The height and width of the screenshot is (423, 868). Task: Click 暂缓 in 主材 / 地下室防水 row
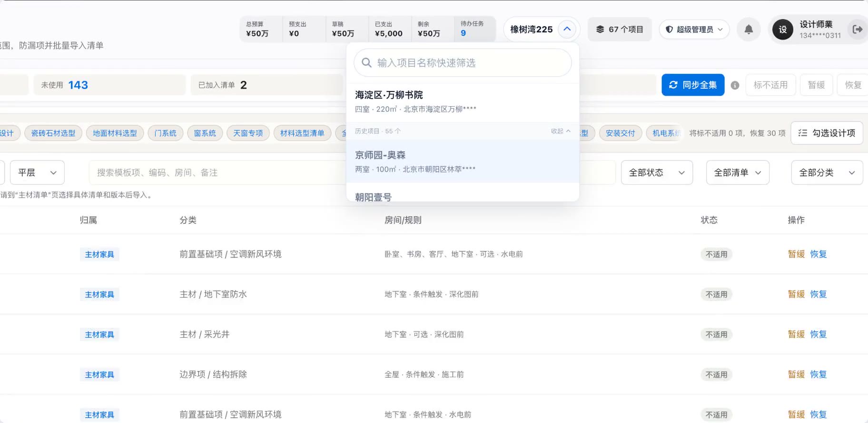pyautogui.click(x=796, y=294)
